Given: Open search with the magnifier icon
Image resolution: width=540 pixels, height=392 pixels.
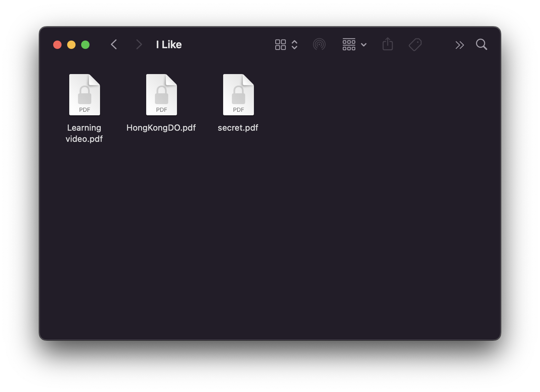Looking at the screenshot, I should (x=482, y=44).
